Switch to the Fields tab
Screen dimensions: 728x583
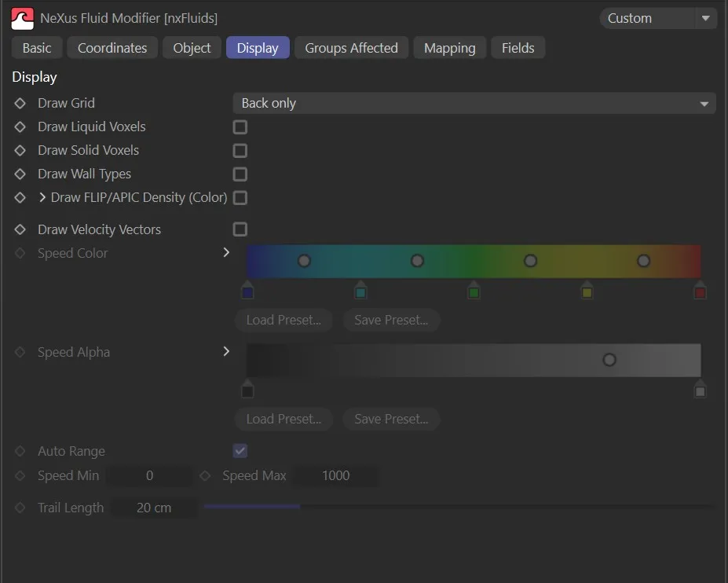pos(518,47)
